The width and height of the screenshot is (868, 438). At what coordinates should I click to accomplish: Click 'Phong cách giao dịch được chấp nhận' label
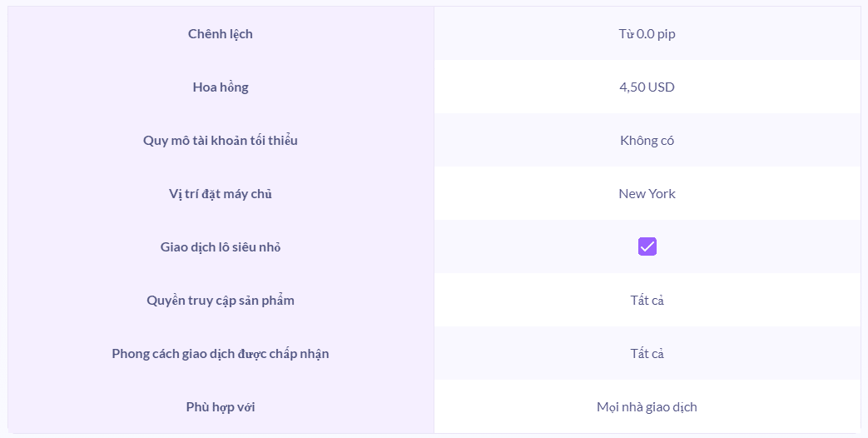click(221, 354)
